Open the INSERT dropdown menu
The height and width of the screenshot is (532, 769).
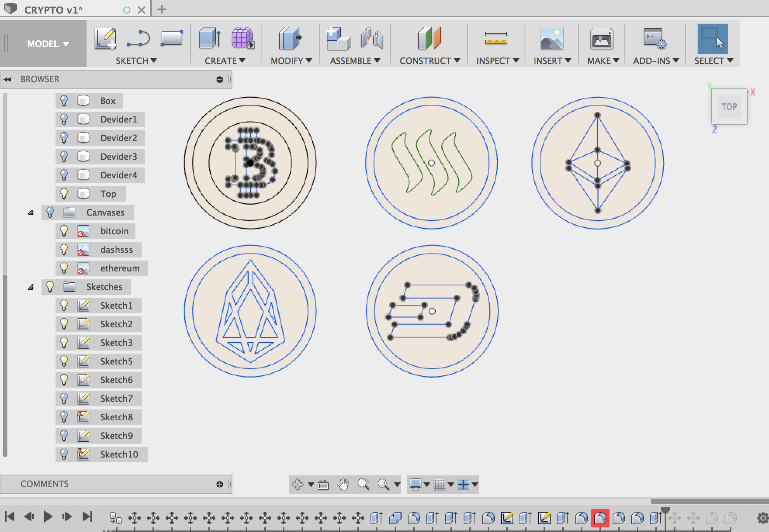tap(553, 61)
